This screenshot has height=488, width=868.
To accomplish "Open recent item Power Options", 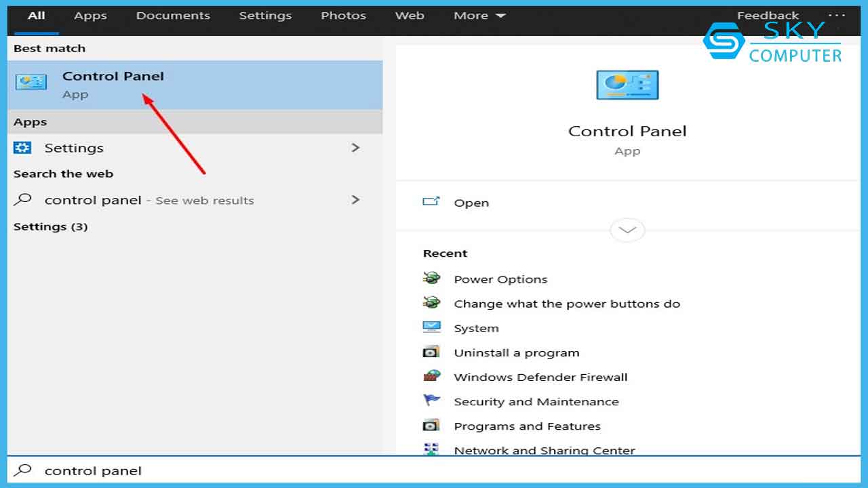I will click(500, 279).
